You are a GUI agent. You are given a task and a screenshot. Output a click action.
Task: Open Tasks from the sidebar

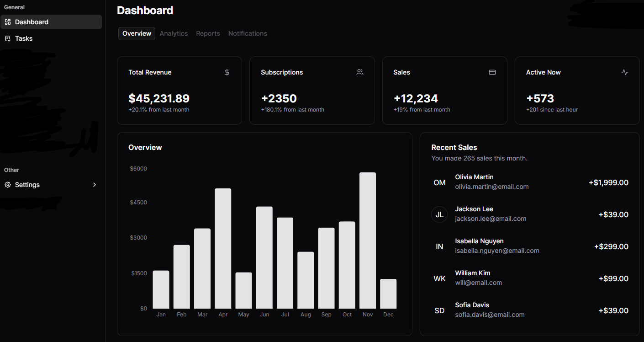click(24, 38)
